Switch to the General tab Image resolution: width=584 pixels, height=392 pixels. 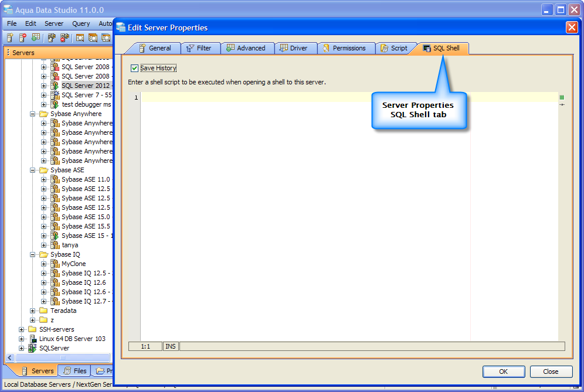tap(155, 48)
